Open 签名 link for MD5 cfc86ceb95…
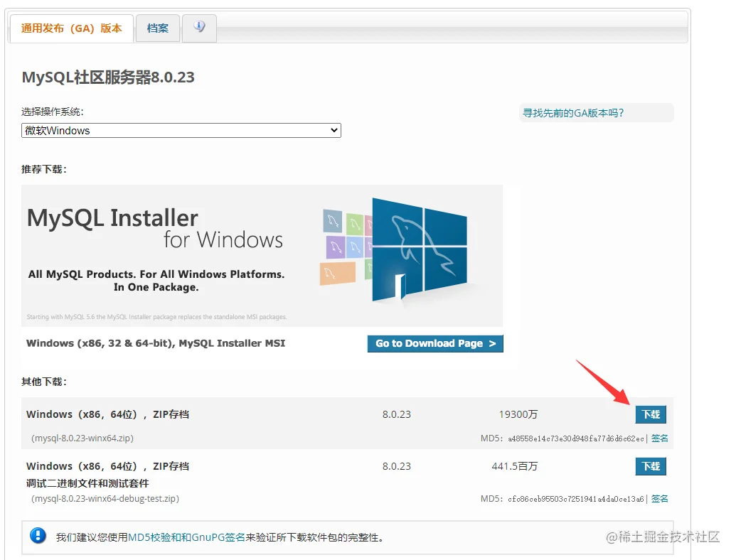736x560 pixels. [x=659, y=499]
